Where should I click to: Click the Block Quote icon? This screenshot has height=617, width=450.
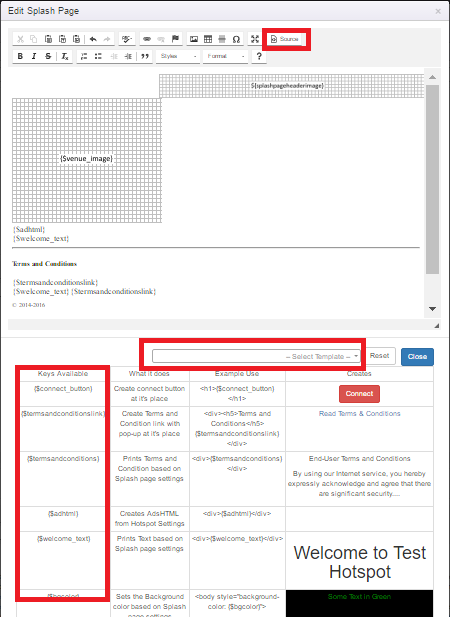[x=145, y=56]
